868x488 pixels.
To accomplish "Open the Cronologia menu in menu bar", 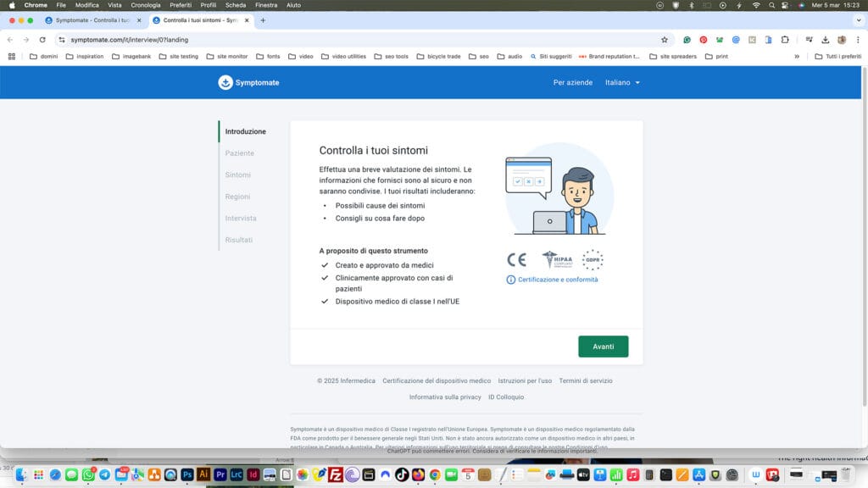I will (146, 5).
